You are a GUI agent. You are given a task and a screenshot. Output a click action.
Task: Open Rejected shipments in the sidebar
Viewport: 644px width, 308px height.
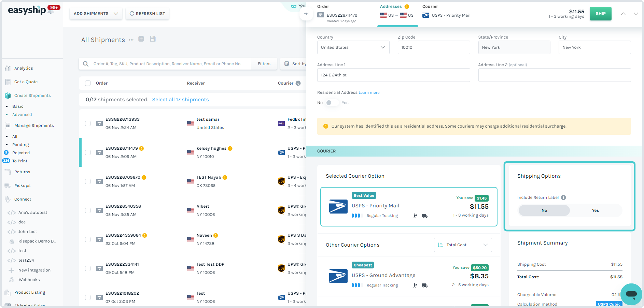coord(21,153)
